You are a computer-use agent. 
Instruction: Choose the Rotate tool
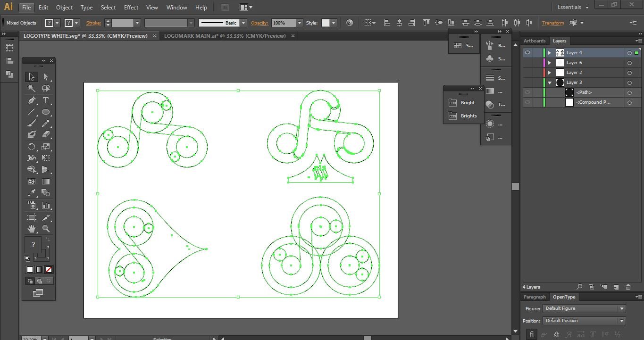[x=31, y=147]
